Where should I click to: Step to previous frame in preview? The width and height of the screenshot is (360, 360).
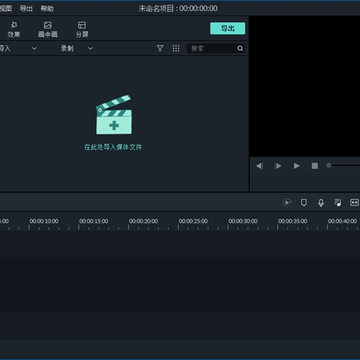click(x=260, y=166)
